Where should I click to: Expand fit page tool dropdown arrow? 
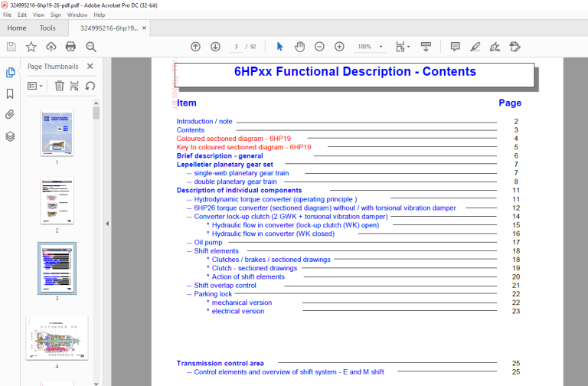408,47
